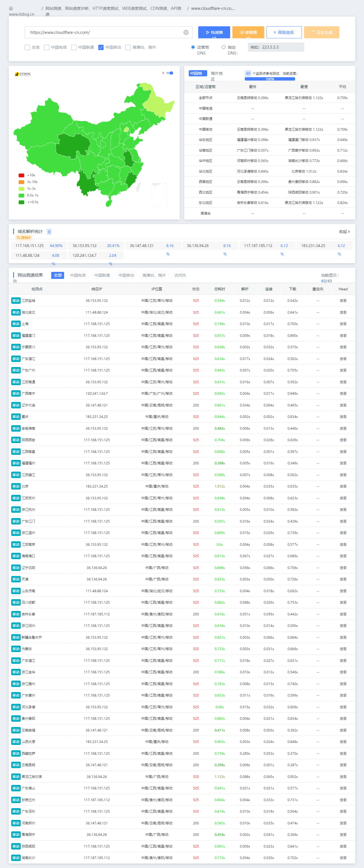The image size is (364, 868).
Task: Click the ITDOG logo on the map panel
Action: pyautogui.click(x=23, y=74)
